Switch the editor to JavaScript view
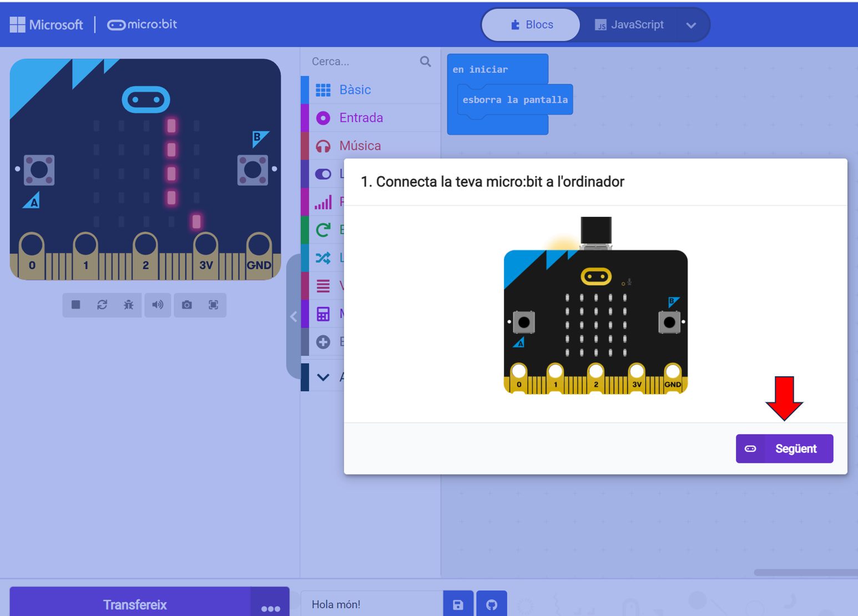This screenshot has height=616, width=858. (x=629, y=25)
